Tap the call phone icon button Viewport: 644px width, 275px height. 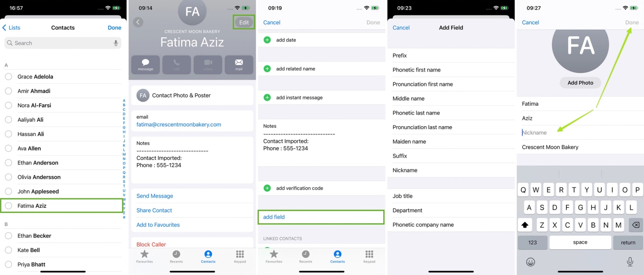click(176, 65)
